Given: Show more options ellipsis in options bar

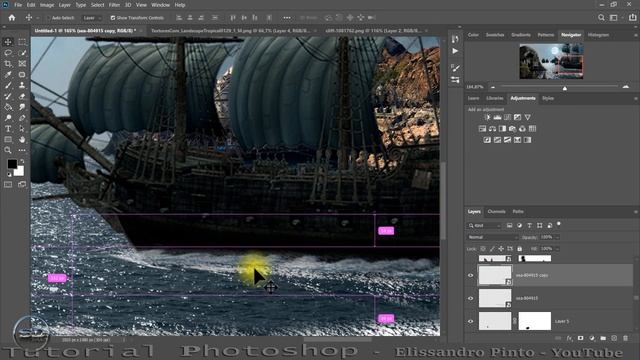Looking at the screenshot, I should (287, 18).
